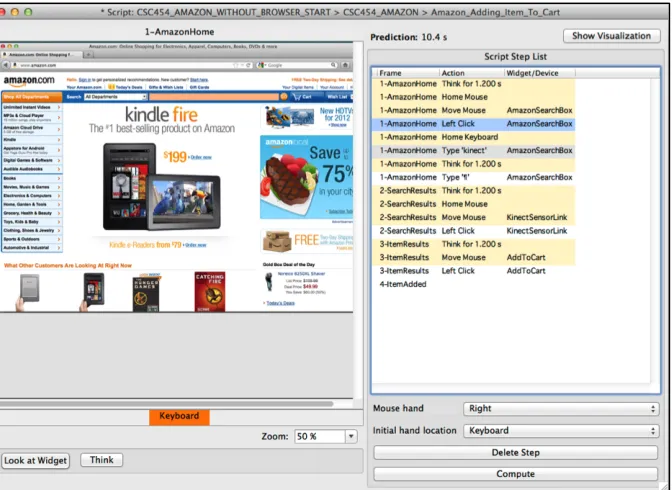Click the $199 Order now link
672x490 pixels.
click(201, 157)
